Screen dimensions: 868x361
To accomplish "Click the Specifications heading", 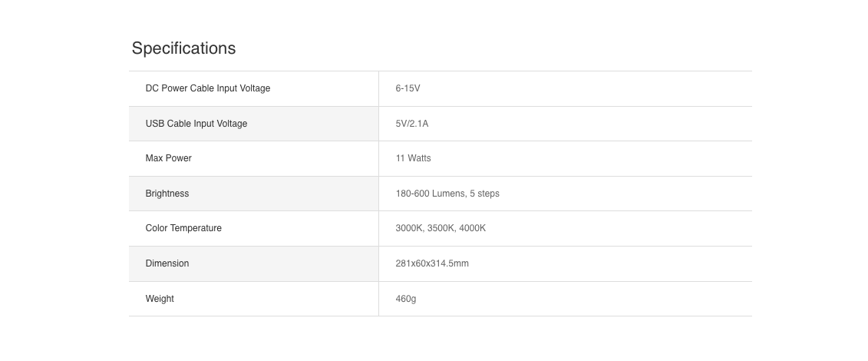I will point(183,48).
